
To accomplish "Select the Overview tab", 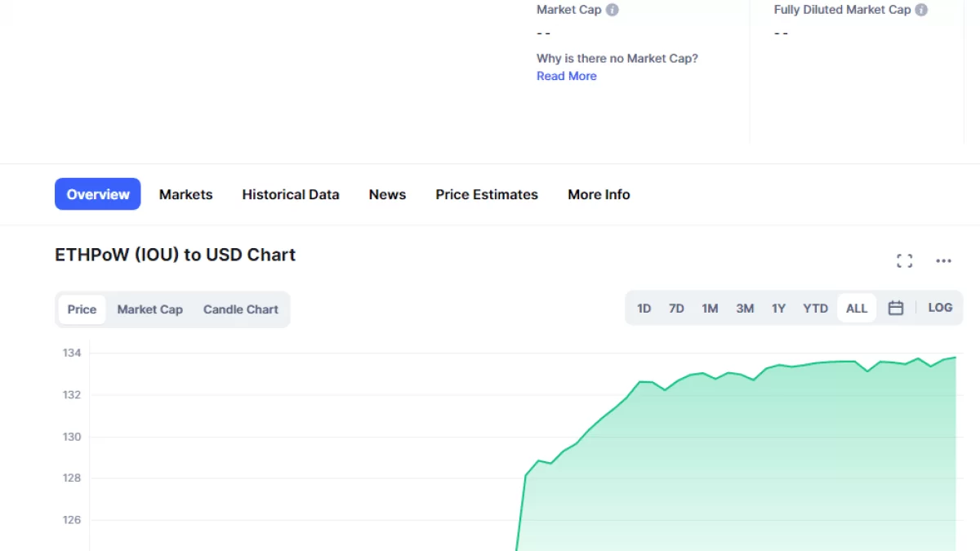I will pyautogui.click(x=98, y=194).
